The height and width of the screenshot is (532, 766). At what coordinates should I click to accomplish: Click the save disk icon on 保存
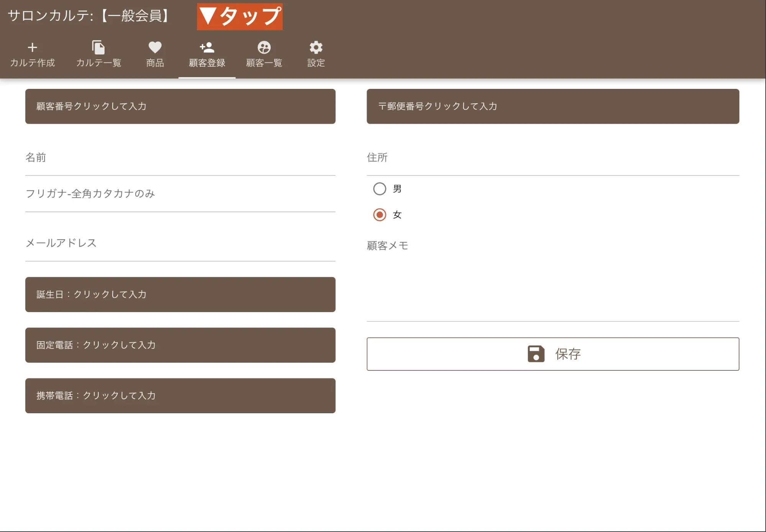(x=536, y=354)
